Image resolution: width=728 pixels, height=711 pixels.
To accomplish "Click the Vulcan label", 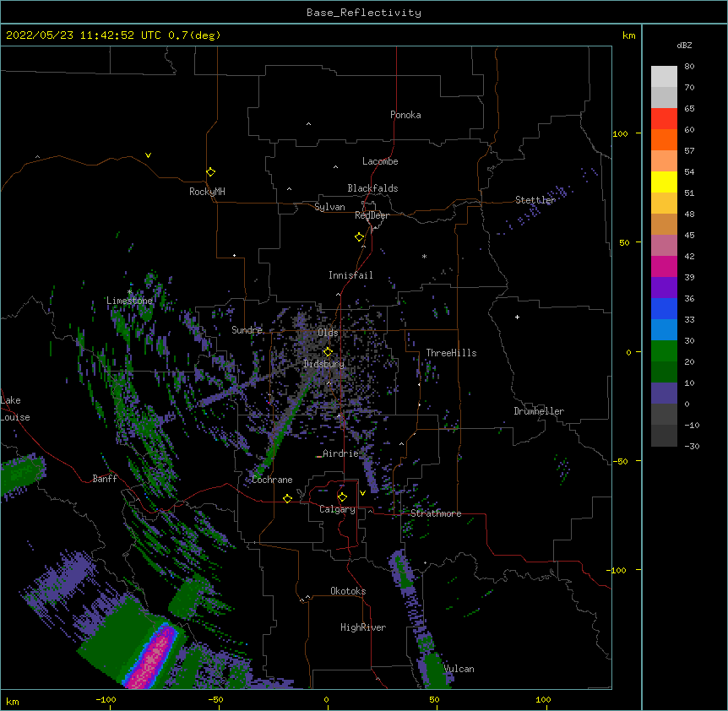I will pos(459,669).
